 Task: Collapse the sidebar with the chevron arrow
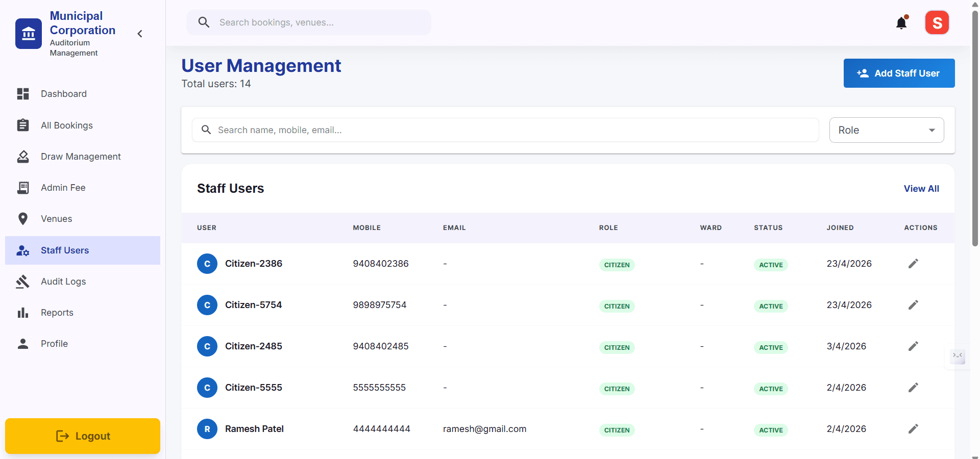pyautogui.click(x=140, y=34)
